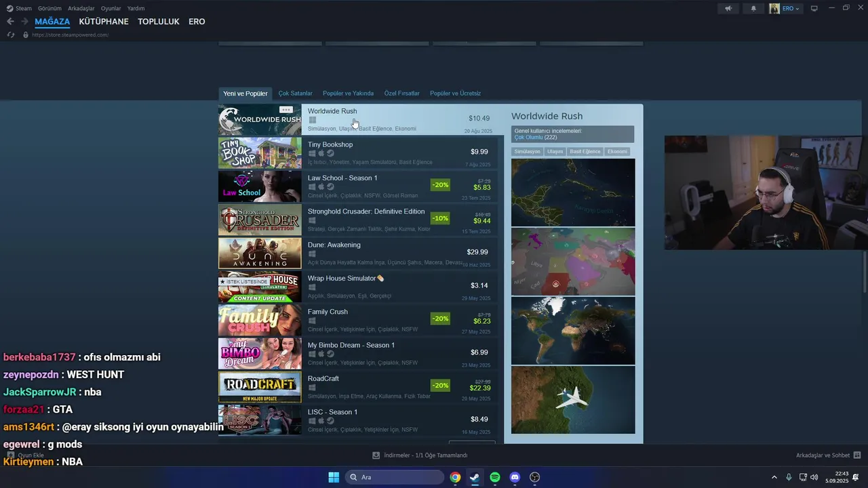Open the Yardım menu

pos(136,8)
